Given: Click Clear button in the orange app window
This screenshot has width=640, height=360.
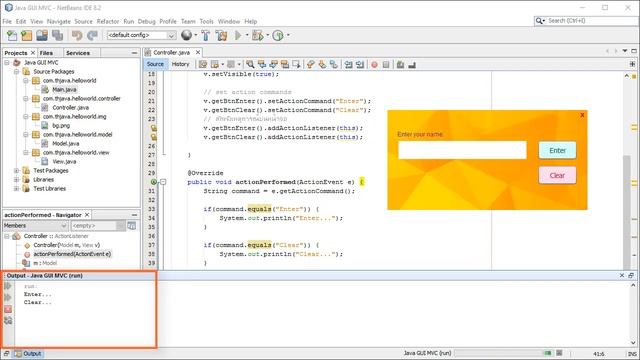Looking at the screenshot, I should tap(557, 176).
